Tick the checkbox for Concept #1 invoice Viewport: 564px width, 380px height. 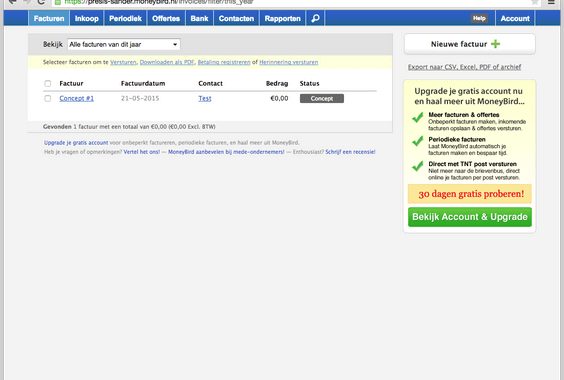coord(47,98)
